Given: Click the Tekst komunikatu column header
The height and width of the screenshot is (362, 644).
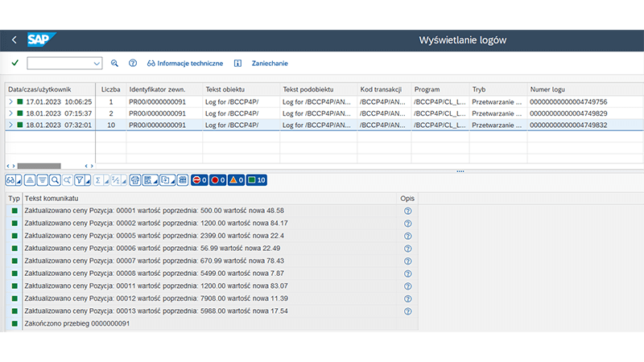Looking at the screenshot, I should (52, 197).
